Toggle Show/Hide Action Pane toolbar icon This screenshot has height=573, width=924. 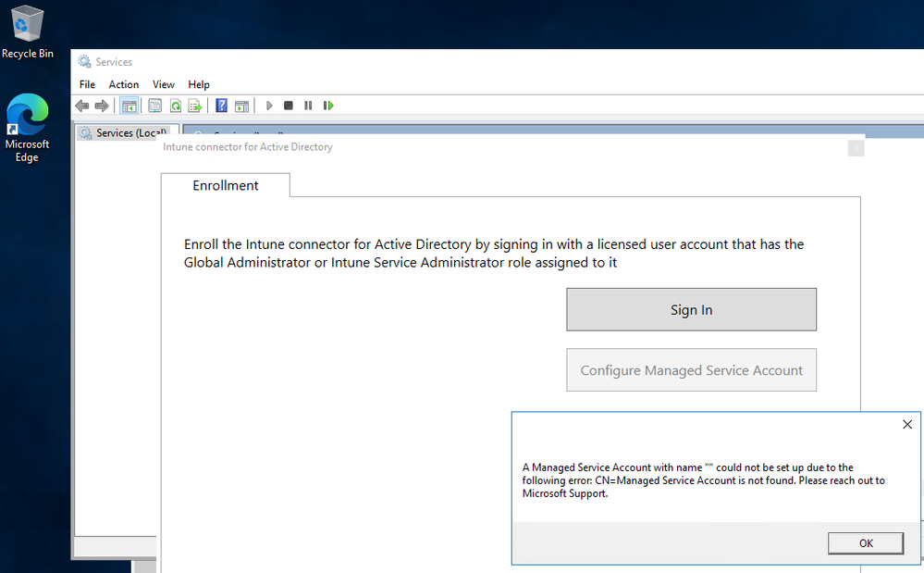click(241, 106)
